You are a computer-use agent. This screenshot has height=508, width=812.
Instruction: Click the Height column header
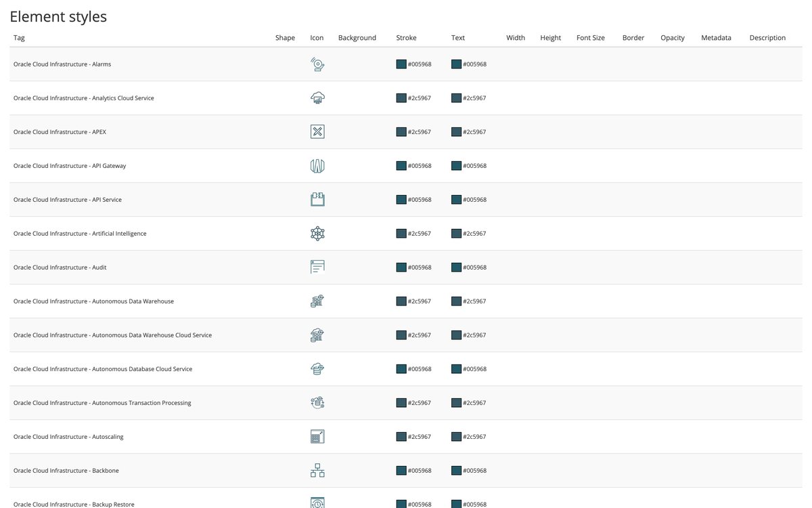[551, 38]
